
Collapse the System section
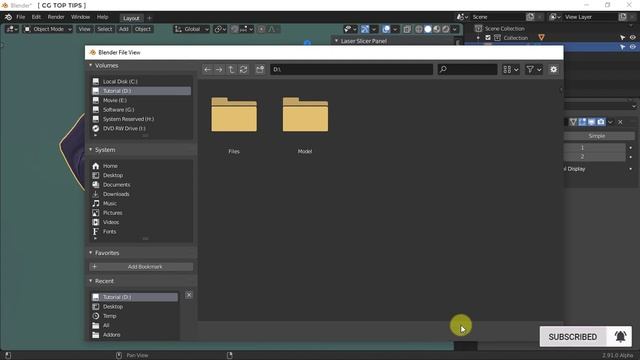pyautogui.click(x=91, y=150)
